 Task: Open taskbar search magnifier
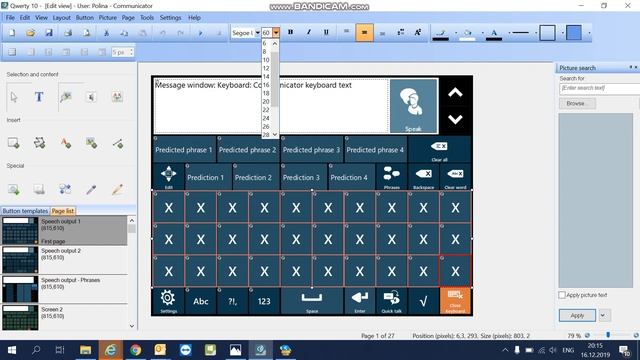[36, 350]
